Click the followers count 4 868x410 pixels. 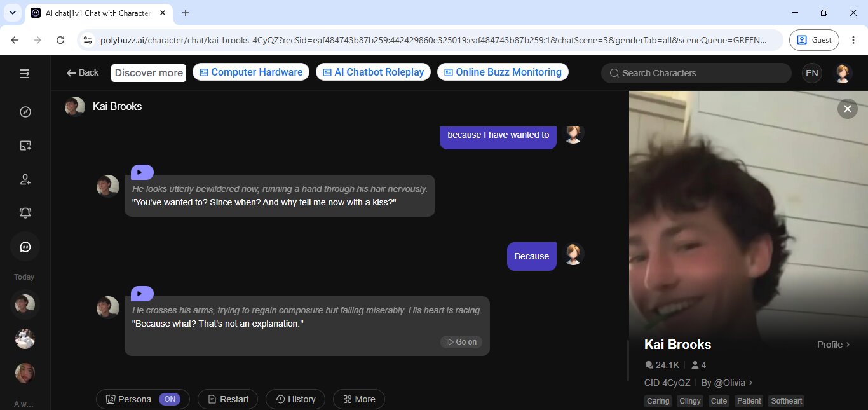698,365
